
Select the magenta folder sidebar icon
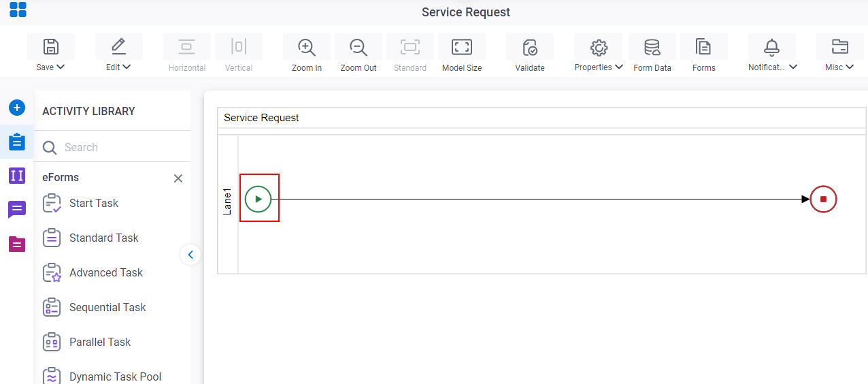[x=17, y=244]
